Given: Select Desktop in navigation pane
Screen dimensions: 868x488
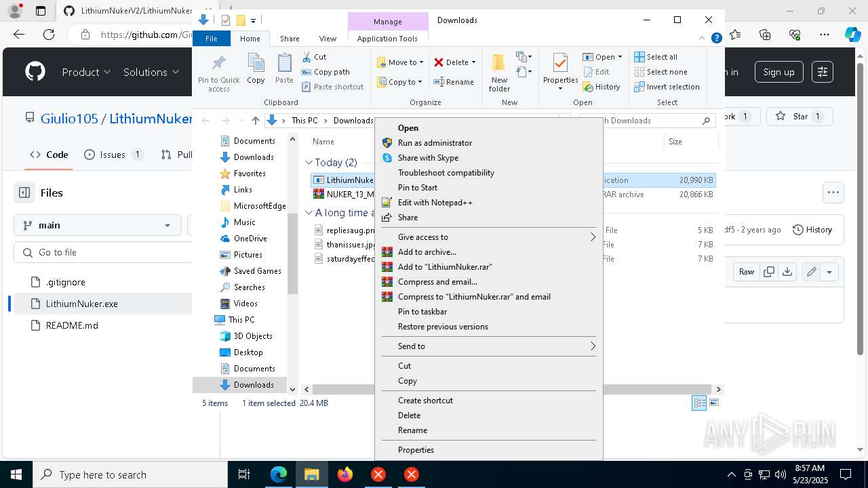Looking at the screenshot, I should 248,352.
